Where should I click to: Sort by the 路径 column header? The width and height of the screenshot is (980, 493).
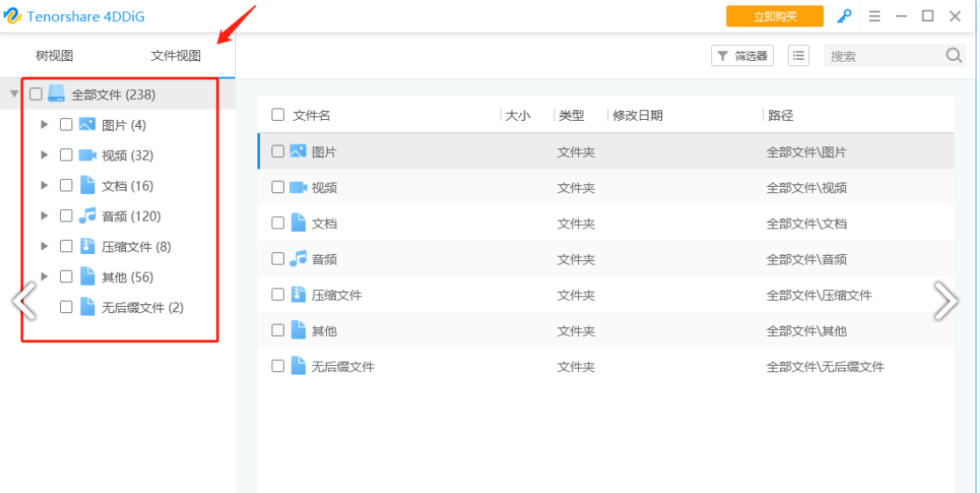(x=781, y=116)
